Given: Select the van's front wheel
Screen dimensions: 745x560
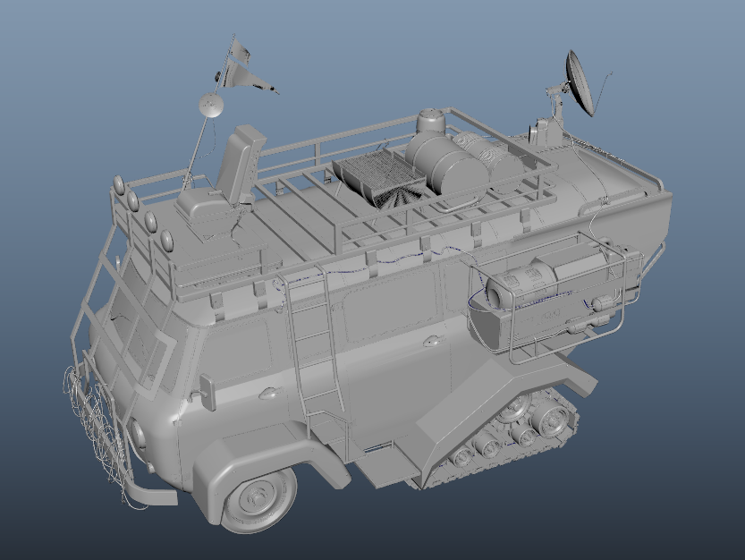Looking at the screenshot, I should (259, 499).
